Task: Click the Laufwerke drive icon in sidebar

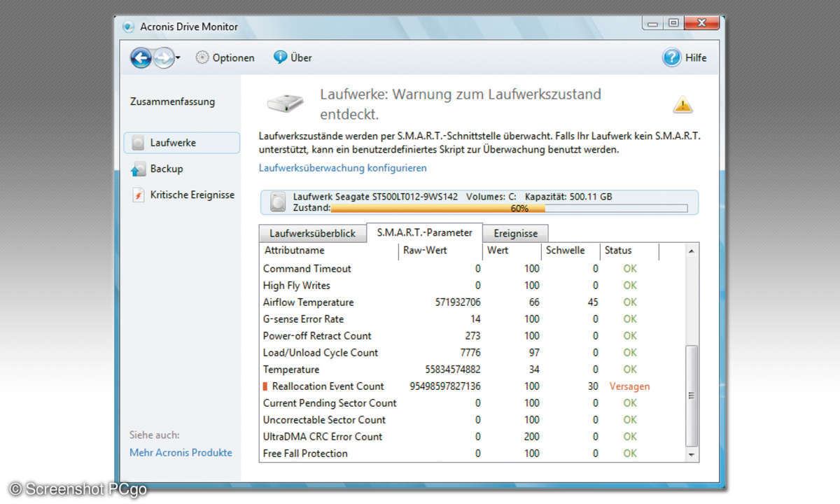Action: tap(138, 143)
